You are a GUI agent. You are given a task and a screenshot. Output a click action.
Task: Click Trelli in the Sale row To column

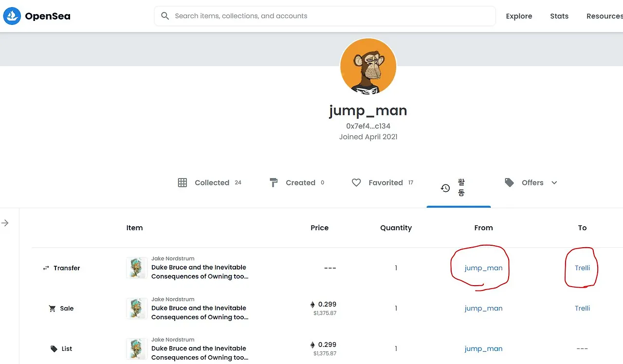pos(582,309)
